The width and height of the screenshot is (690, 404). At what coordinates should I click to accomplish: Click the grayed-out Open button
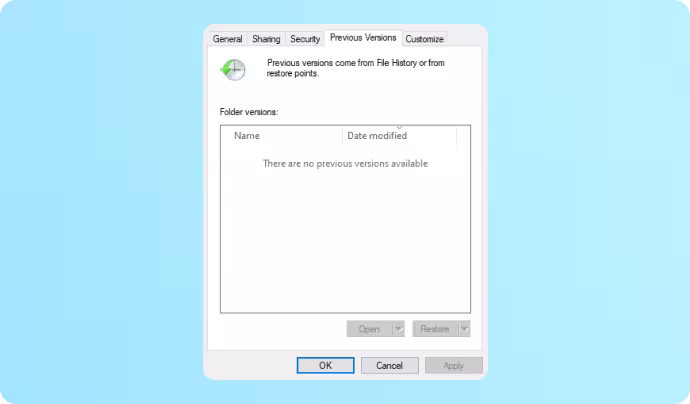click(x=369, y=329)
